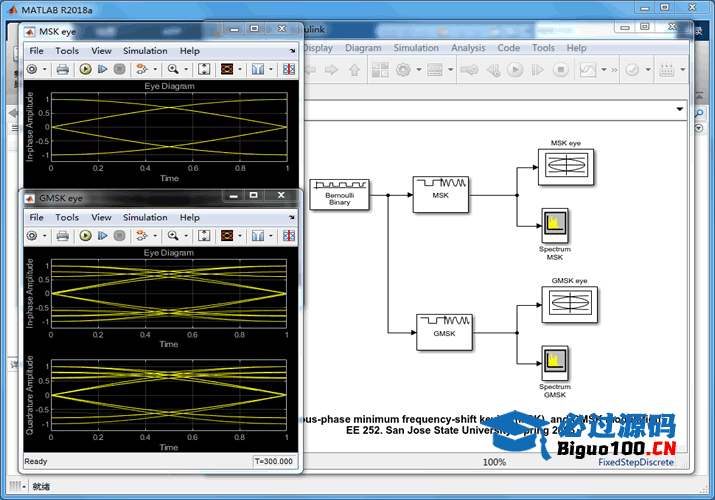Print the GMSK eye scope
Image resolution: width=715 pixels, height=500 pixels.
[x=62, y=235]
